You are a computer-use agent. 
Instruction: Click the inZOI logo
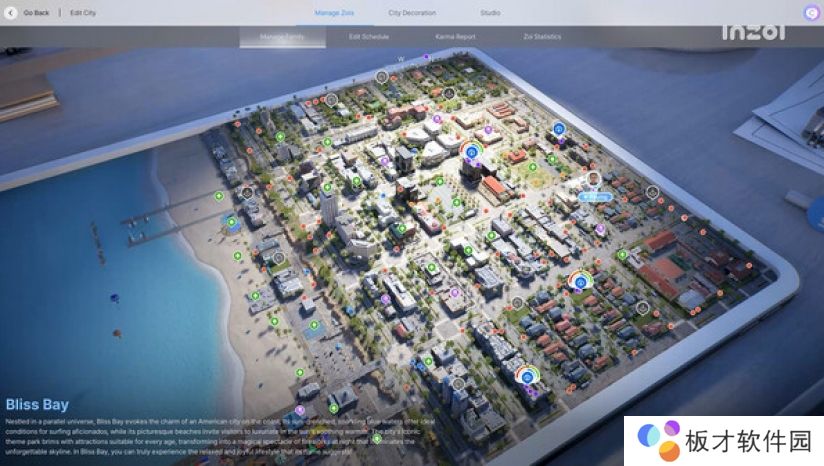[x=753, y=33]
